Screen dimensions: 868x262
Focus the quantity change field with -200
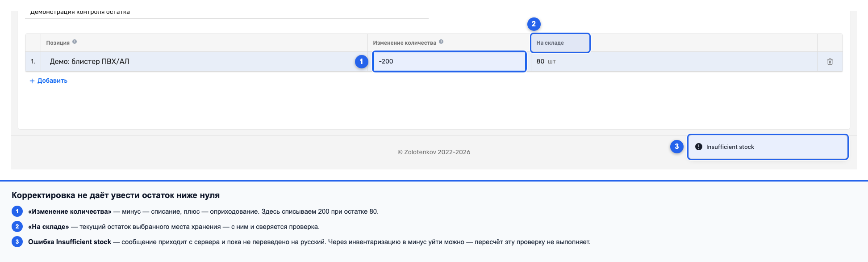click(x=449, y=61)
